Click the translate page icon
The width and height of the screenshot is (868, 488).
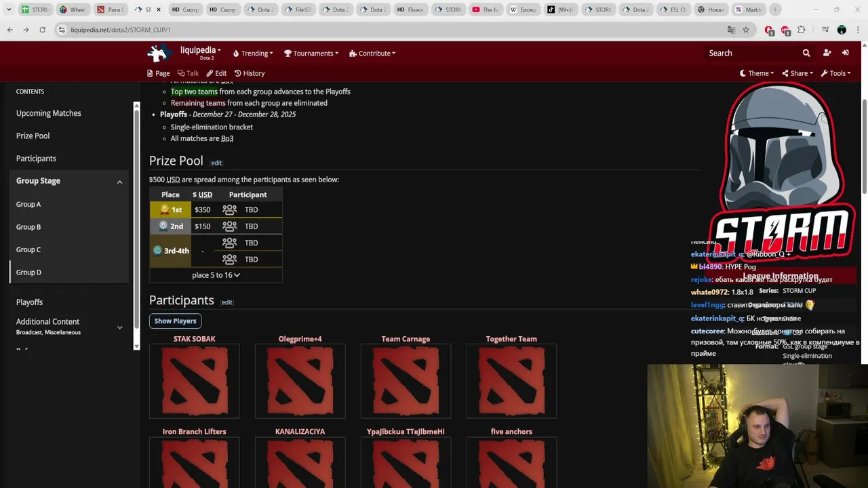coord(731,30)
